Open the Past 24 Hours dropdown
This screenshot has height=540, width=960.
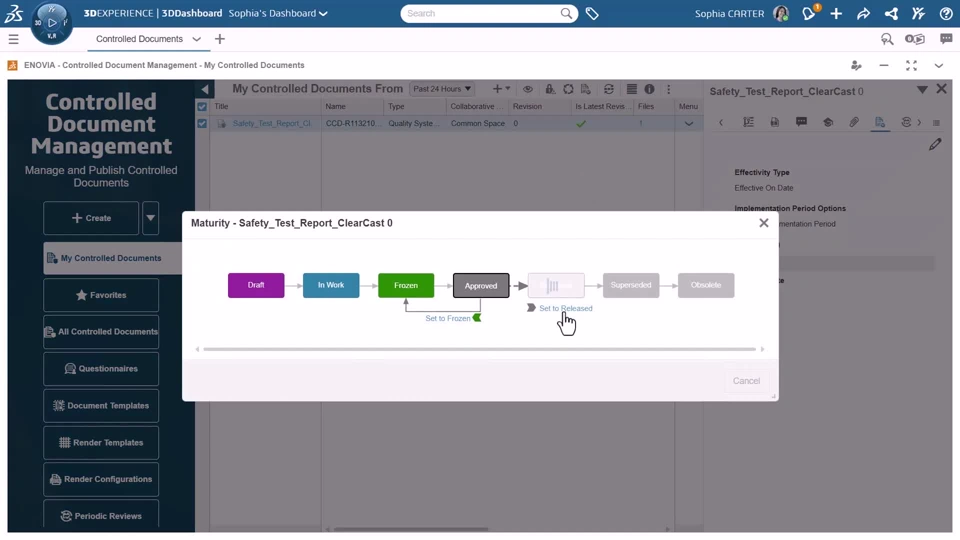point(442,89)
